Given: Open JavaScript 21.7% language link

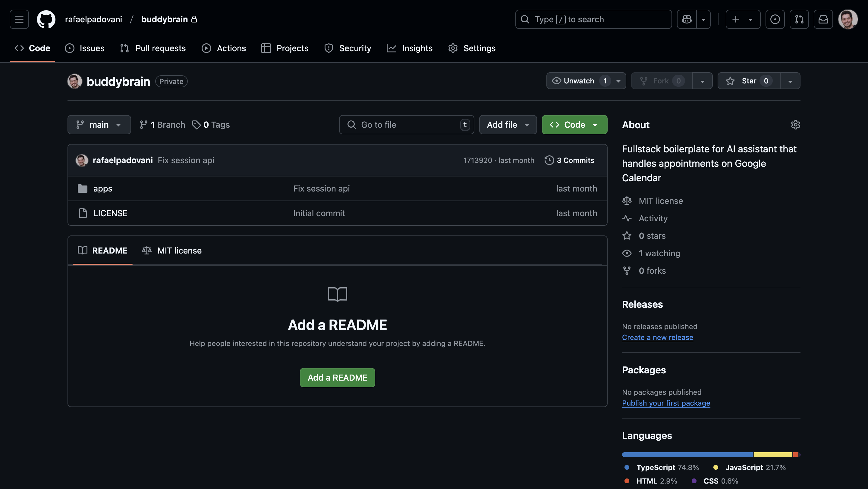Looking at the screenshot, I should pos(749,467).
